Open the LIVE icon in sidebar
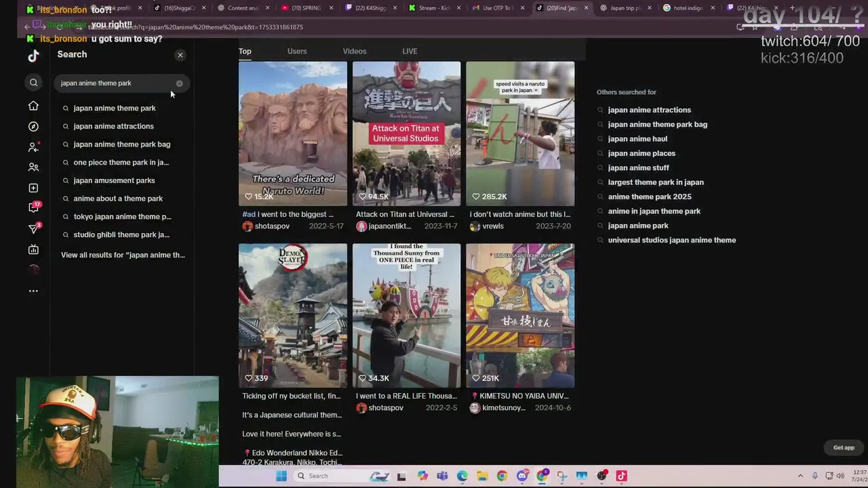 33,249
